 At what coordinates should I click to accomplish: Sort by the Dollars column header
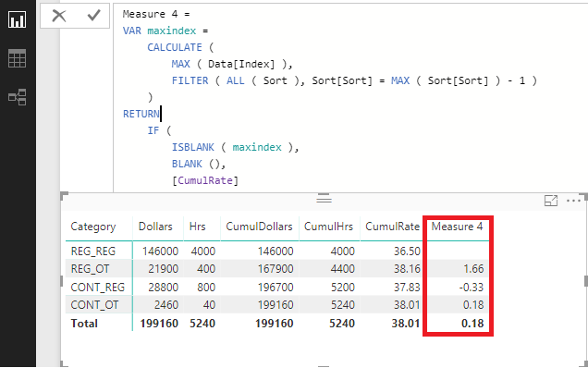pos(155,227)
